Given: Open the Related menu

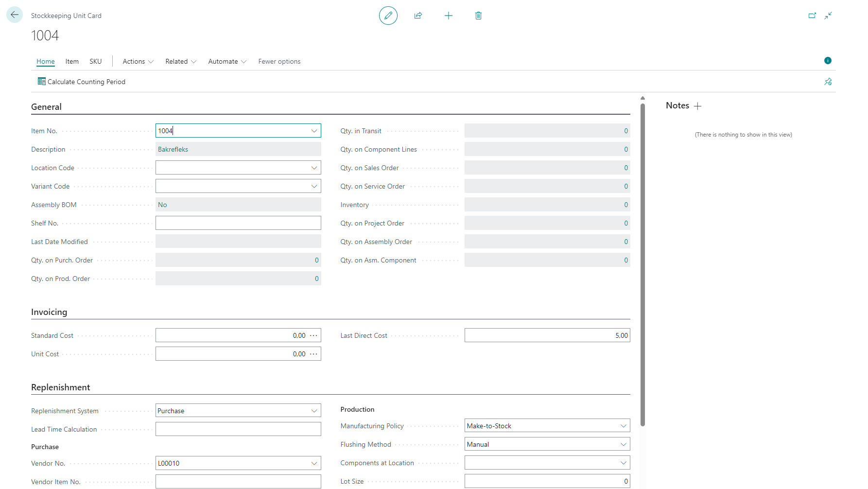Looking at the screenshot, I should point(180,61).
